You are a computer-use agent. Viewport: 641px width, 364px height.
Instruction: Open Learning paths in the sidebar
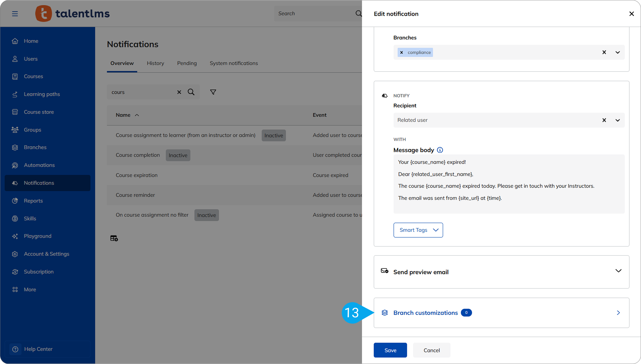pyautogui.click(x=47, y=94)
